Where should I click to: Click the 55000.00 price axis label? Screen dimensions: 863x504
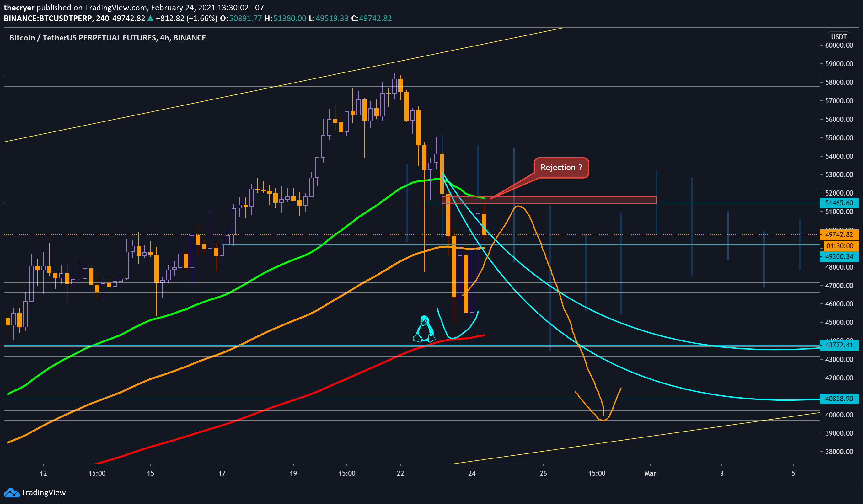(839, 138)
